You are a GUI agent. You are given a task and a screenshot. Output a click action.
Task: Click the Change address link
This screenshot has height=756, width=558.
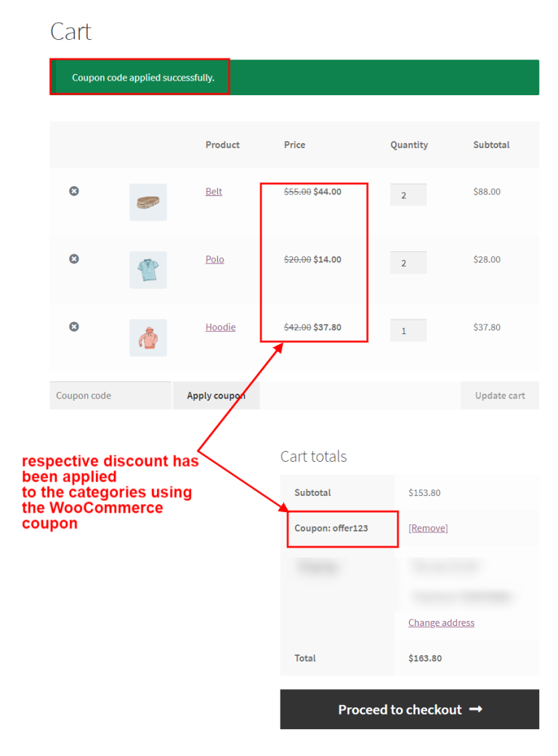pyautogui.click(x=441, y=622)
